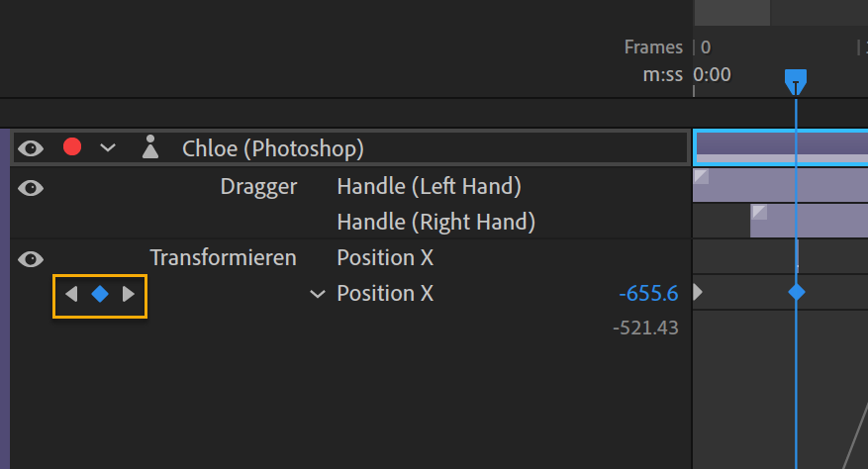868x469 pixels.
Task: Toggle visibility of the Dragger behavior
Action: (x=32, y=187)
